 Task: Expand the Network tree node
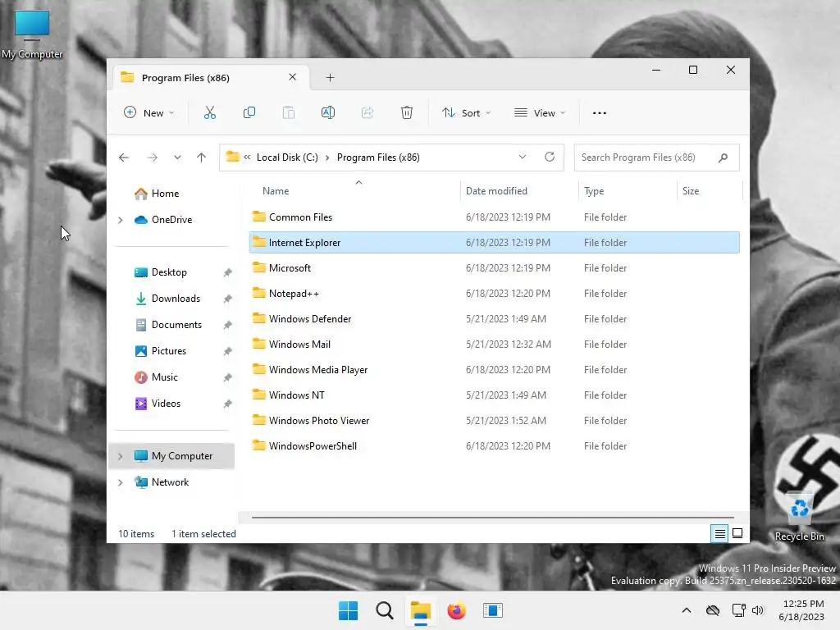coord(121,482)
